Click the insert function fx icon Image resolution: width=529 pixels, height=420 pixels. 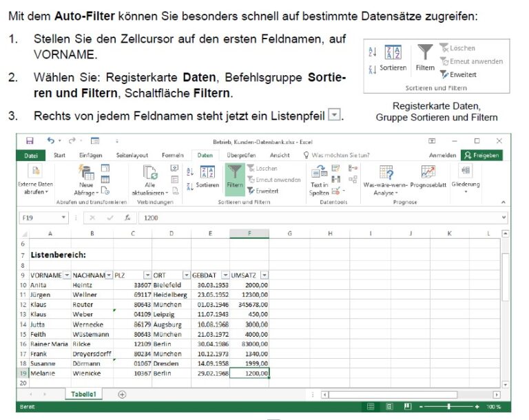(x=127, y=218)
